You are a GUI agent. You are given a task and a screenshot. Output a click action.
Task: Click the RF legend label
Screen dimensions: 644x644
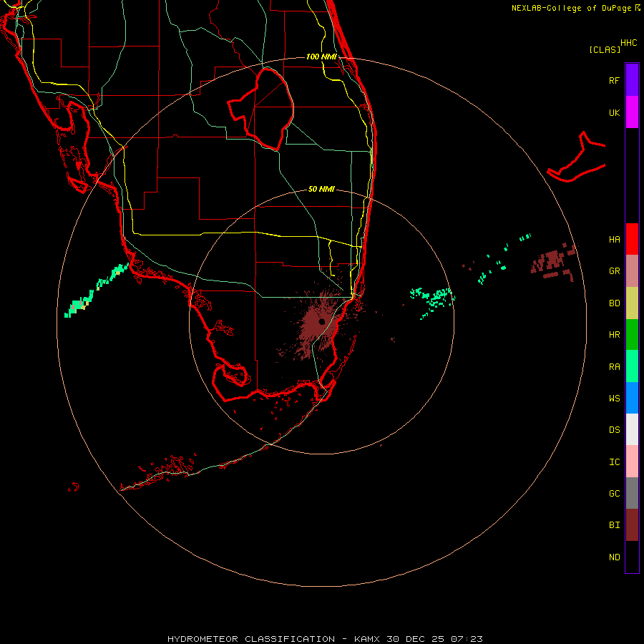click(x=614, y=80)
